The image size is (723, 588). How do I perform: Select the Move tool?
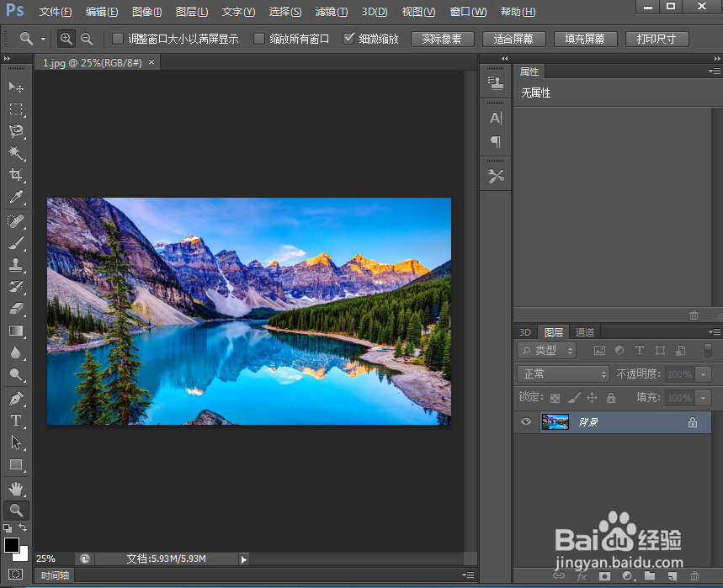coord(16,87)
